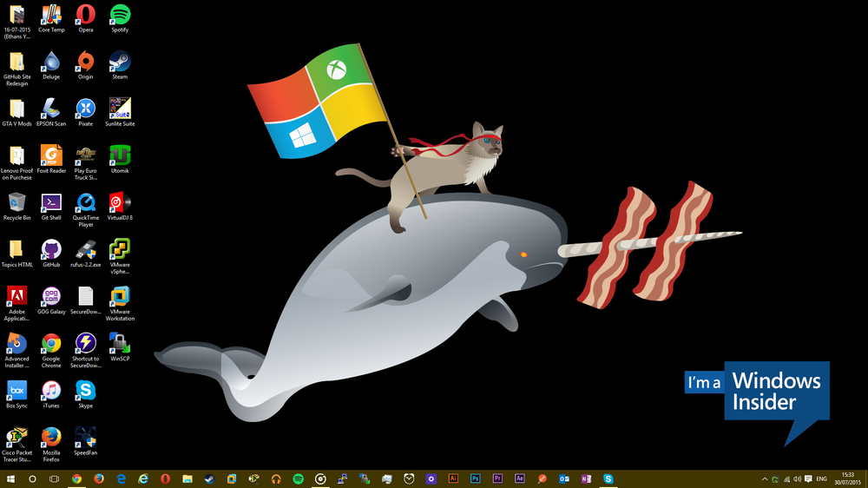The height and width of the screenshot is (488, 868).
Task: Select the Recycle Bin
Action: pyautogui.click(x=16, y=207)
